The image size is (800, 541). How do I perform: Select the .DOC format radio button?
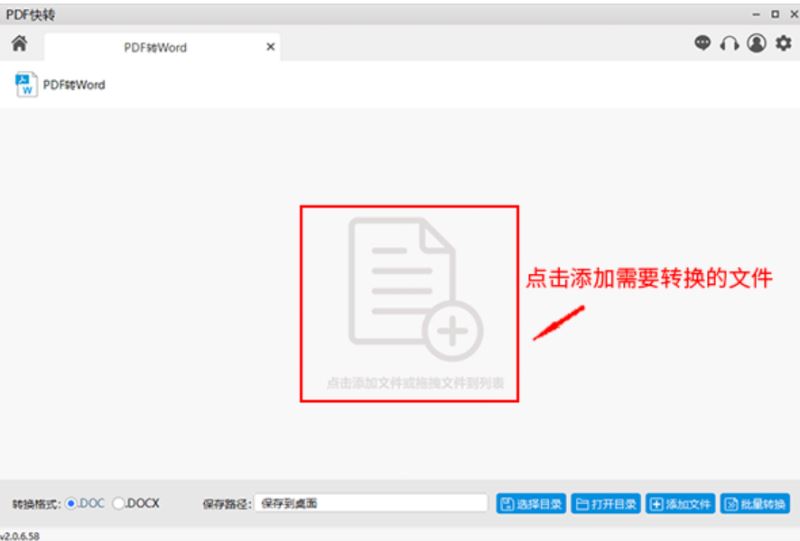coord(71,504)
